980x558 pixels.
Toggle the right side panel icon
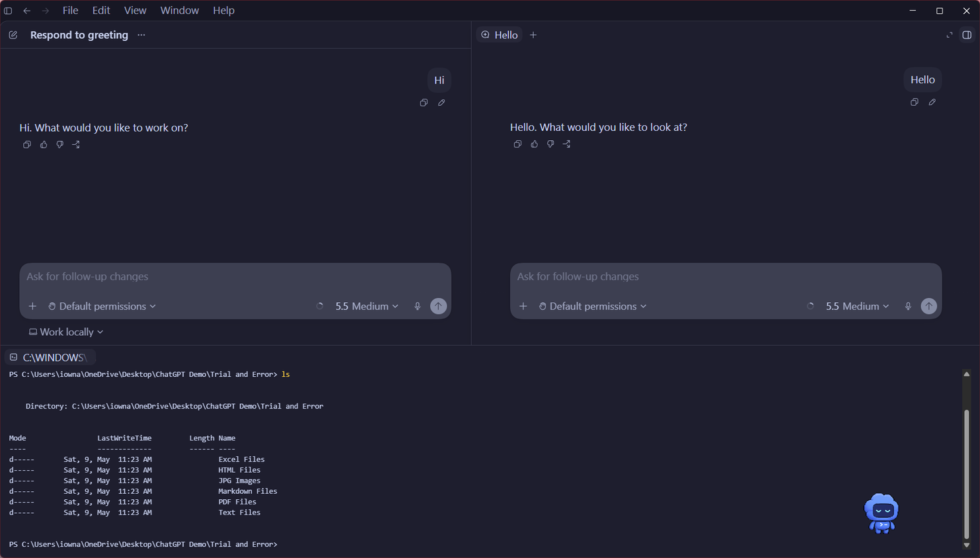tap(967, 35)
